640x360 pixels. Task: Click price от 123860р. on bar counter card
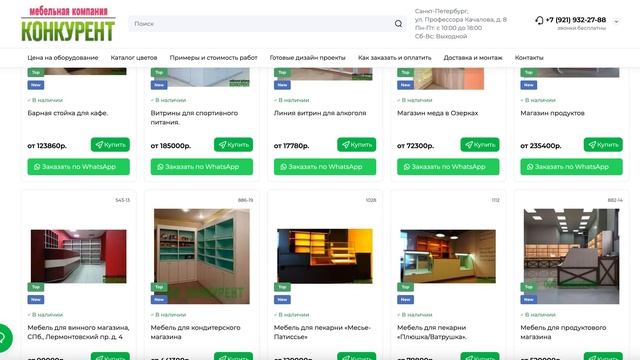[47, 146]
